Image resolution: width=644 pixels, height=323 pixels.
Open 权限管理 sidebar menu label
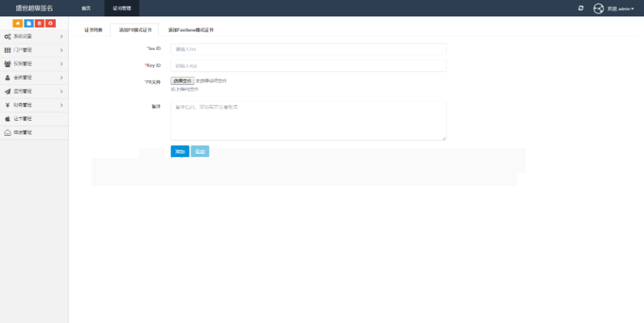[x=23, y=64]
